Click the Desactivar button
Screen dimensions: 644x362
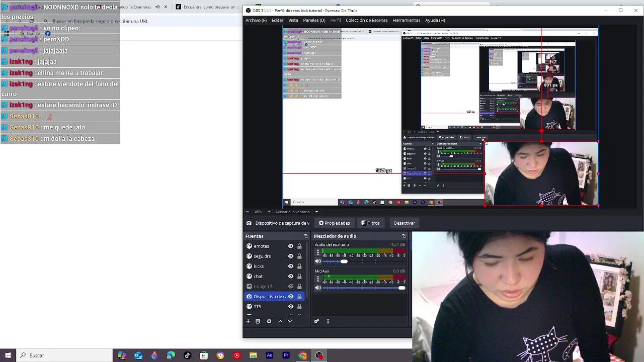pyautogui.click(x=405, y=223)
